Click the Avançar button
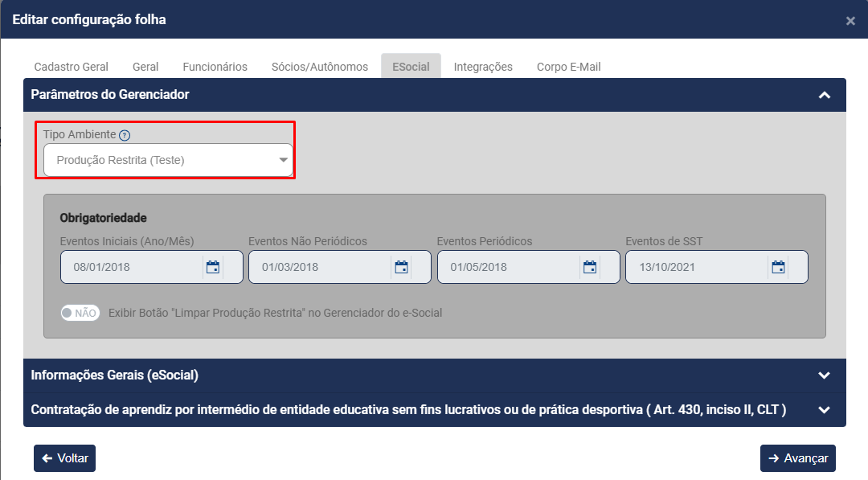 [x=798, y=457]
